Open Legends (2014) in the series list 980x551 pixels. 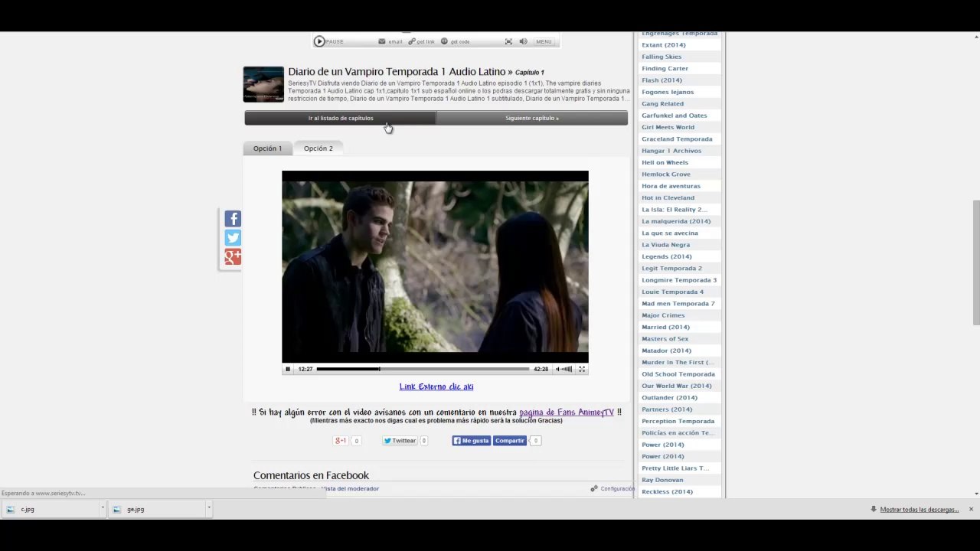coord(666,256)
